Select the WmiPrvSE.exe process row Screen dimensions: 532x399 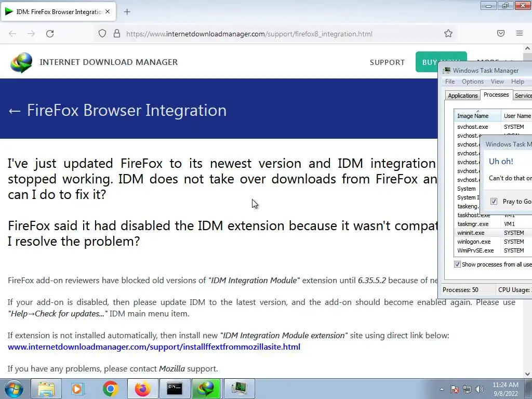coord(494,250)
